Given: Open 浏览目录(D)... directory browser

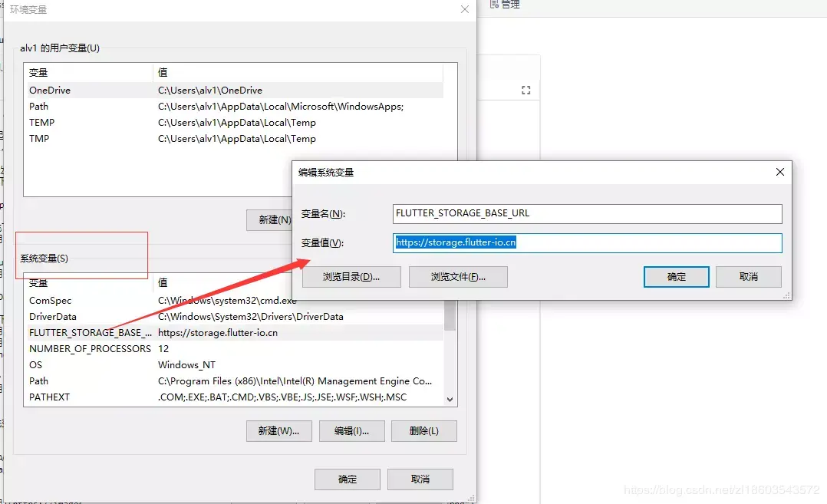Looking at the screenshot, I should (351, 277).
